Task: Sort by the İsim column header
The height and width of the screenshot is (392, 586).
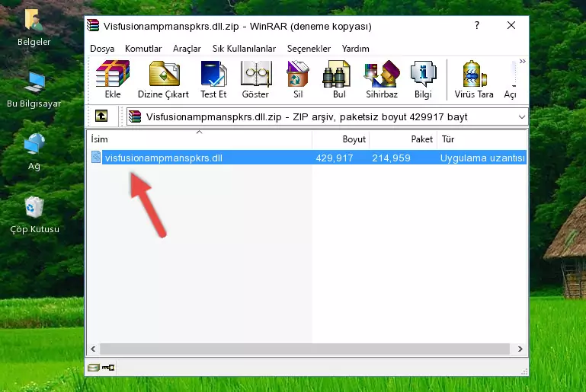Action: 200,139
